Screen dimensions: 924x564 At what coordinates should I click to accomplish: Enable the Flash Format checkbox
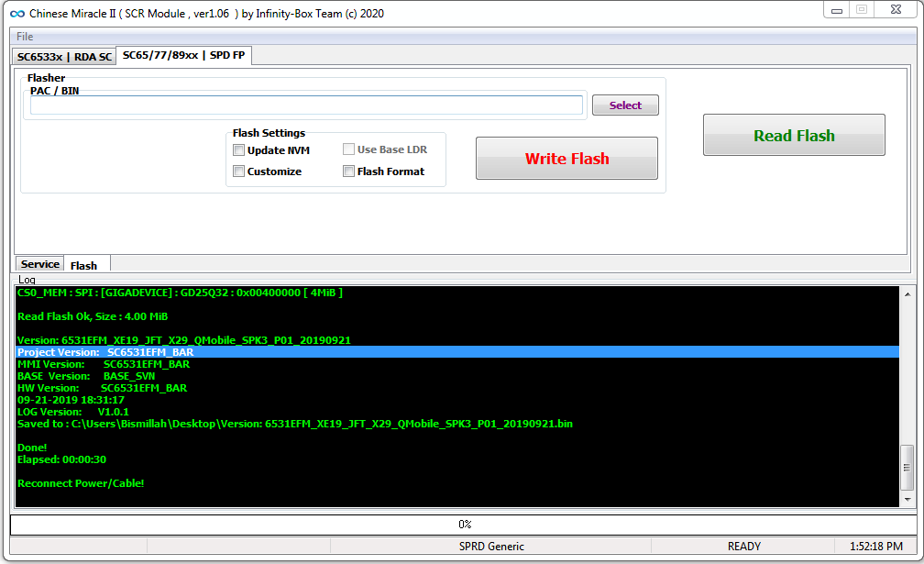click(349, 171)
